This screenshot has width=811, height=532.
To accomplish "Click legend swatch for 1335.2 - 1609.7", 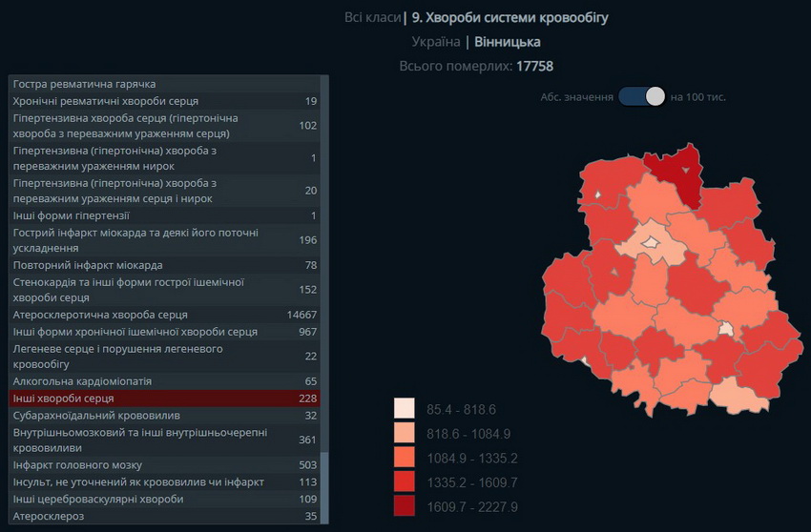I will tap(405, 482).
